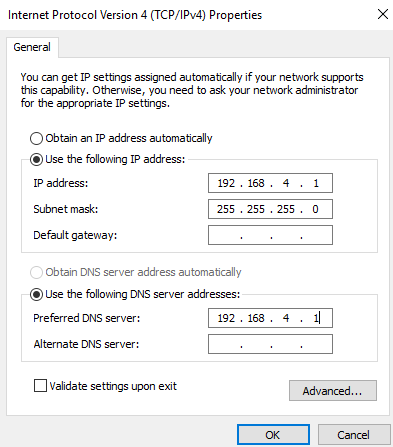Click last octet of IP address field
This screenshot has height=447, width=393.
(316, 183)
